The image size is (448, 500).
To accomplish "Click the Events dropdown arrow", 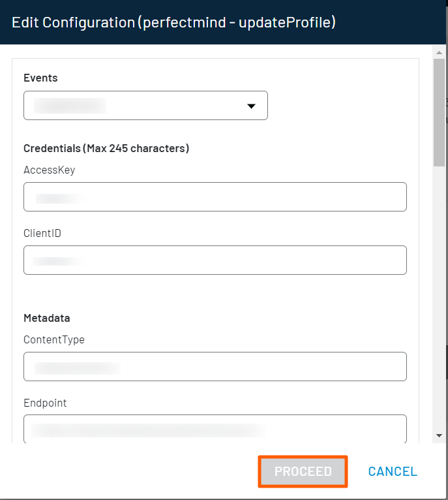I will [x=251, y=106].
